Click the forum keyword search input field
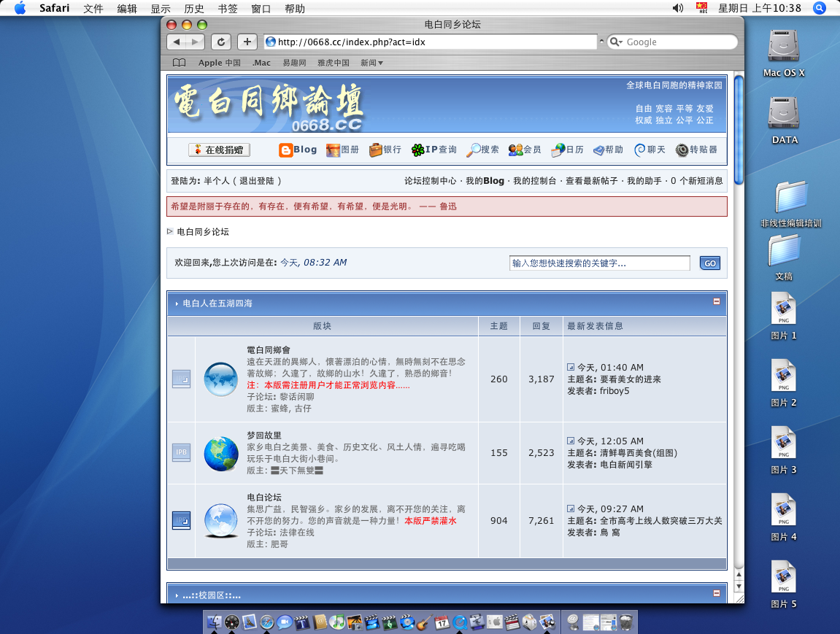This screenshot has width=840, height=634. coord(598,263)
